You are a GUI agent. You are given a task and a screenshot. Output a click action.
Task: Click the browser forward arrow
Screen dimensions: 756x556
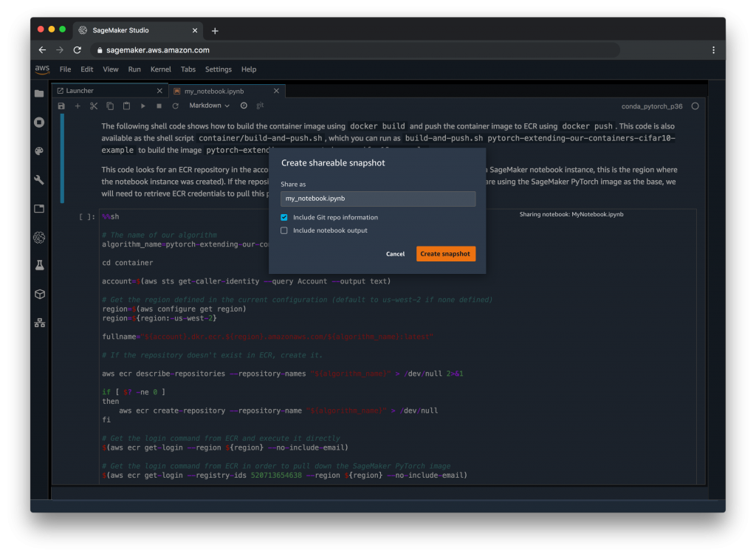(60, 49)
